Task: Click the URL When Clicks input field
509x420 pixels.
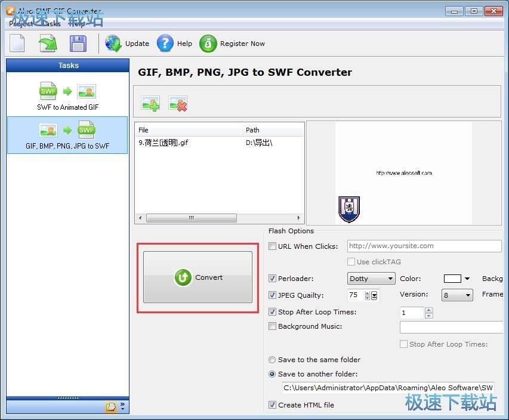Action: coord(424,246)
